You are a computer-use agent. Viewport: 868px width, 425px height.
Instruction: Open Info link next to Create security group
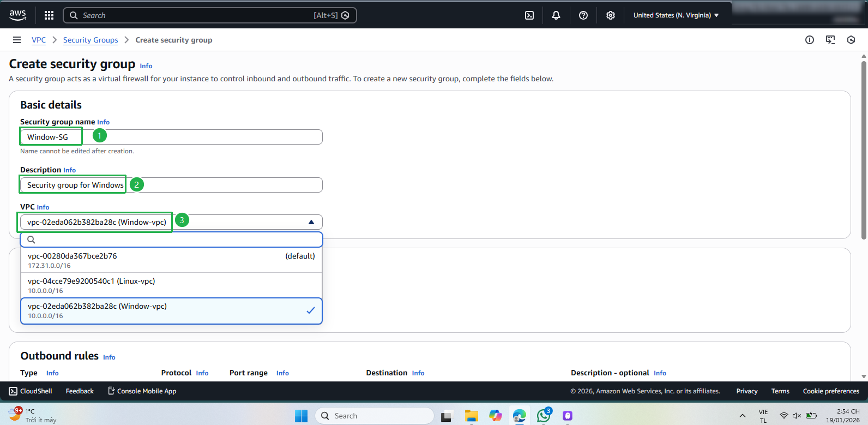(x=146, y=66)
